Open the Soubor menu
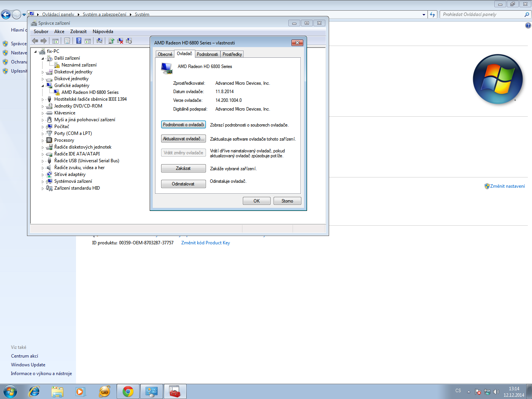The height and width of the screenshot is (399, 532). tap(41, 32)
